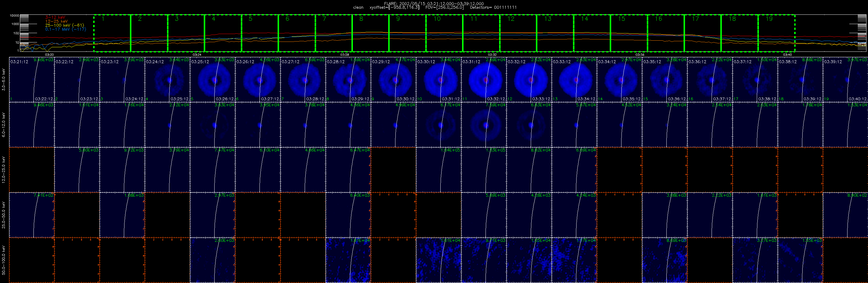Screen dimensions: 868x283
Task: Click the '12.0-25.0 keV' row label
Action: (x=4, y=170)
